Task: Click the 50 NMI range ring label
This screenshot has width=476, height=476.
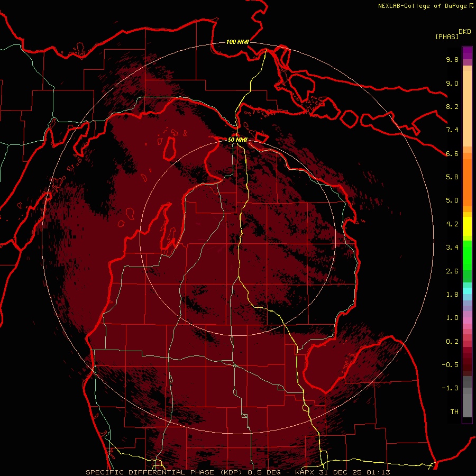Action: [237, 140]
